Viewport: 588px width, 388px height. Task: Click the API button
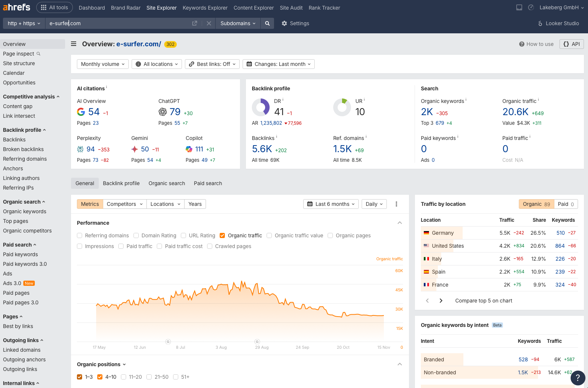tap(571, 44)
